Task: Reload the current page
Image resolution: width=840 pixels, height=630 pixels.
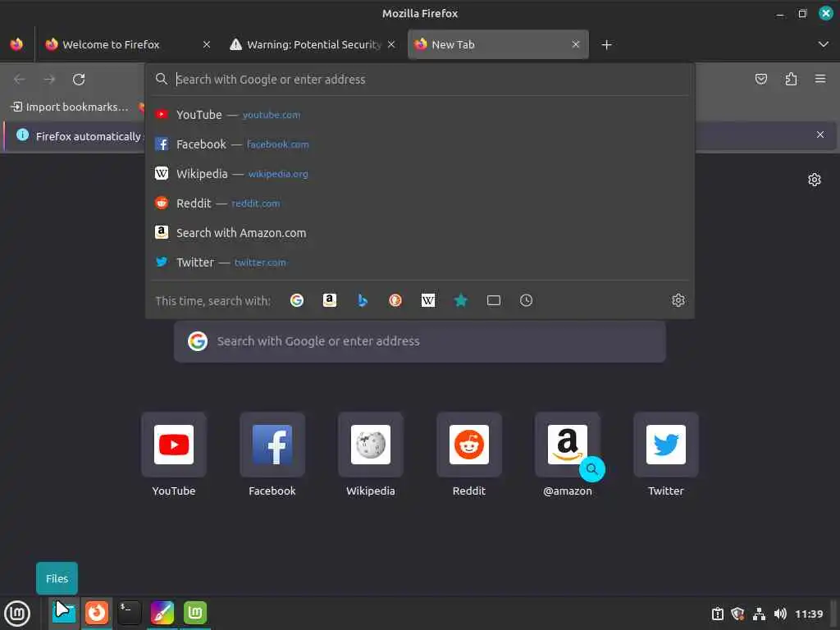Action: [79, 80]
